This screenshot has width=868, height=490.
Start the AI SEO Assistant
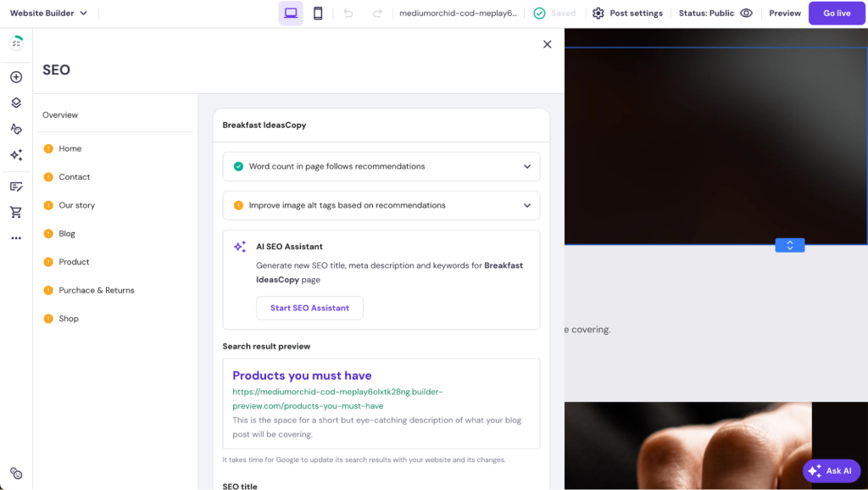(x=309, y=308)
